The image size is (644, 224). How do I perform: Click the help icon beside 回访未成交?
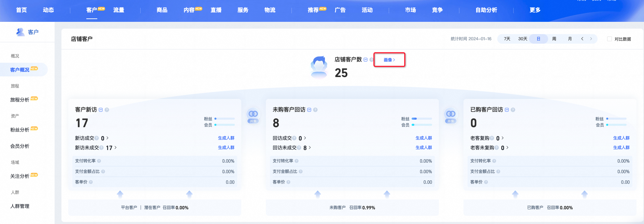click(299, 148)
